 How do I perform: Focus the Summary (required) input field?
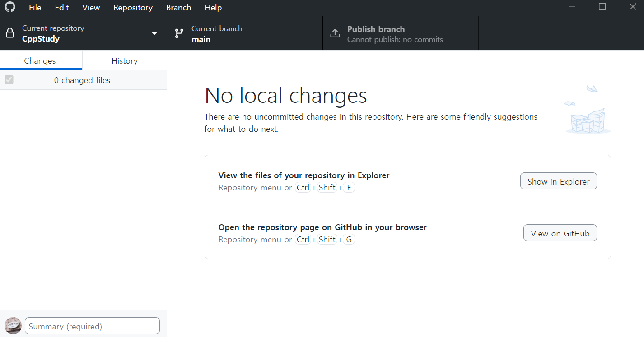point(92,326)
